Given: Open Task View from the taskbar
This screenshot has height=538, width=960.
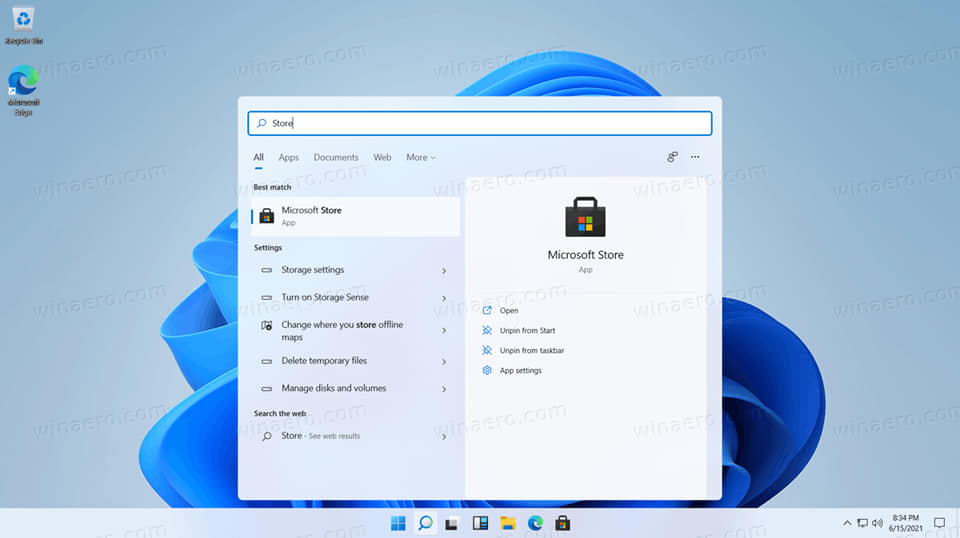Looking at the screenshot, I should click(x=452, y=524).
